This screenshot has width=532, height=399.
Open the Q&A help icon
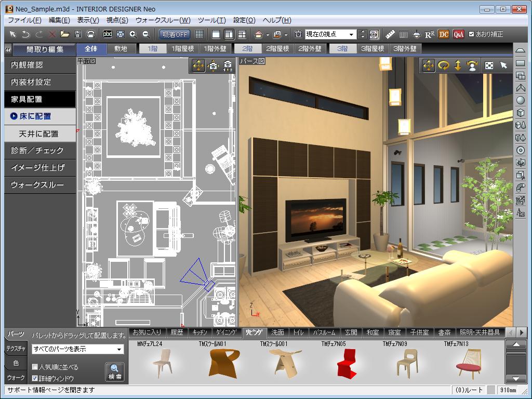pos(458,34)
